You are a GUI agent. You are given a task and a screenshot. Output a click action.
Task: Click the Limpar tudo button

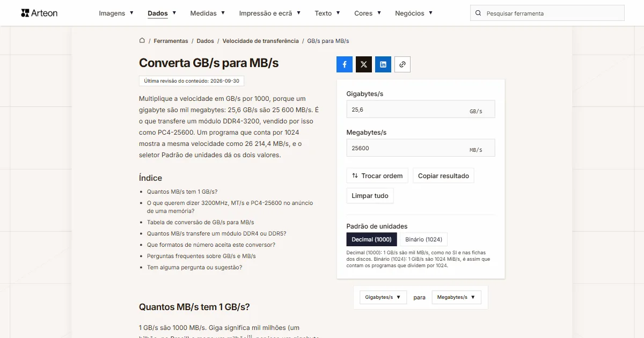point(370,196)
